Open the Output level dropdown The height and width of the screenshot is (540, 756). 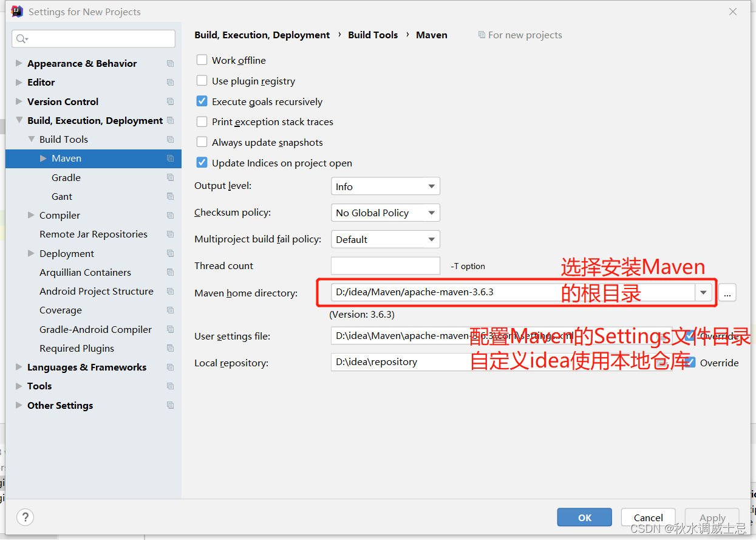385,186
